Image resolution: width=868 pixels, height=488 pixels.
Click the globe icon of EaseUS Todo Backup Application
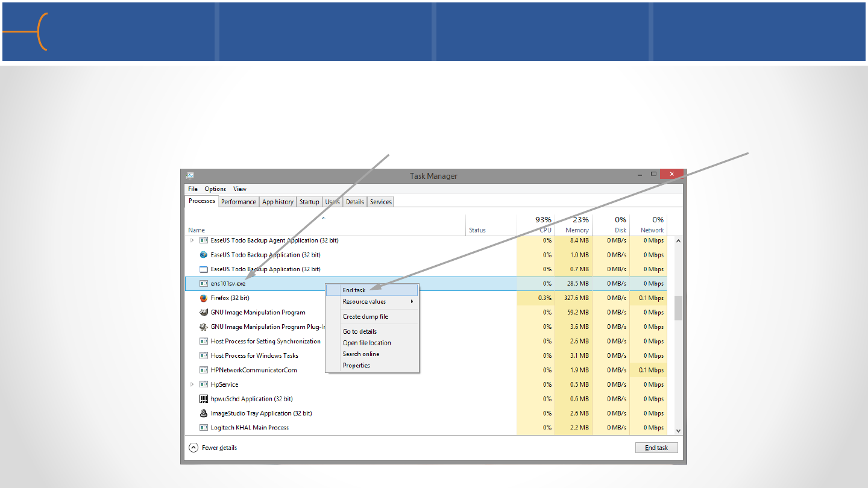pyautogui.click(x=204, y=255)
